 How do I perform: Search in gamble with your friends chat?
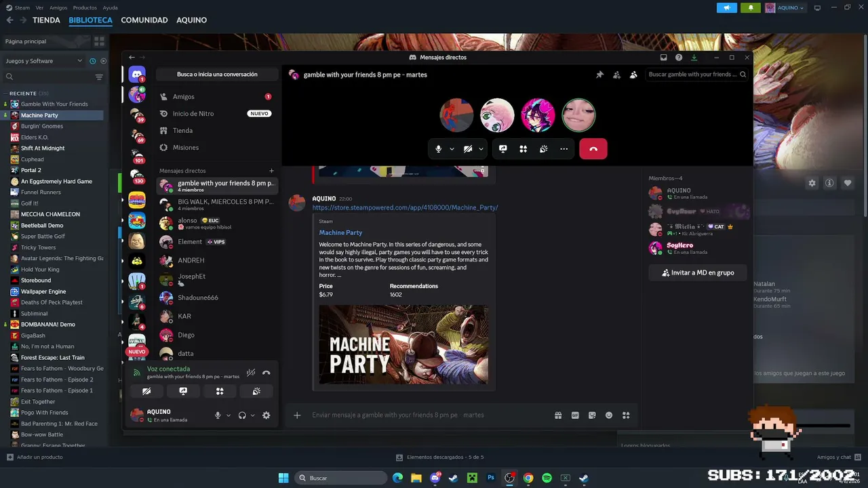pyautogui.click(x=696, y=75)
